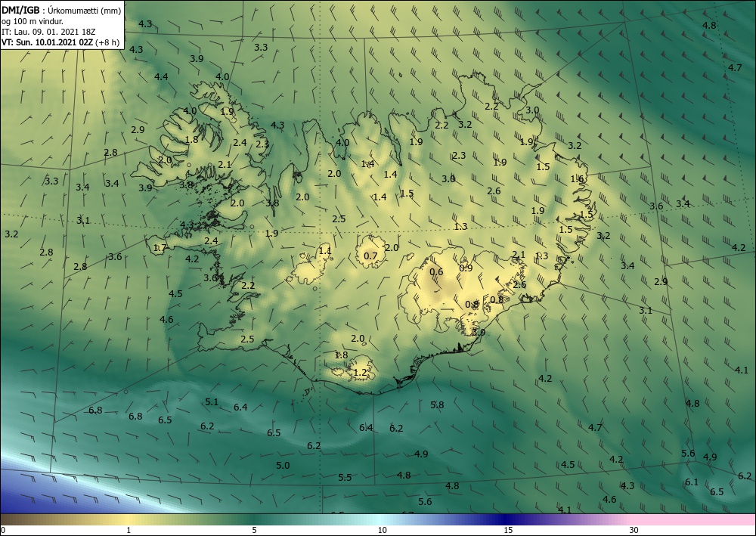Viewport: 756px width, 536px height.
Task: Click the 'IT: Lau. 09. 01. 2021 18Z' line
Action: 48,32
